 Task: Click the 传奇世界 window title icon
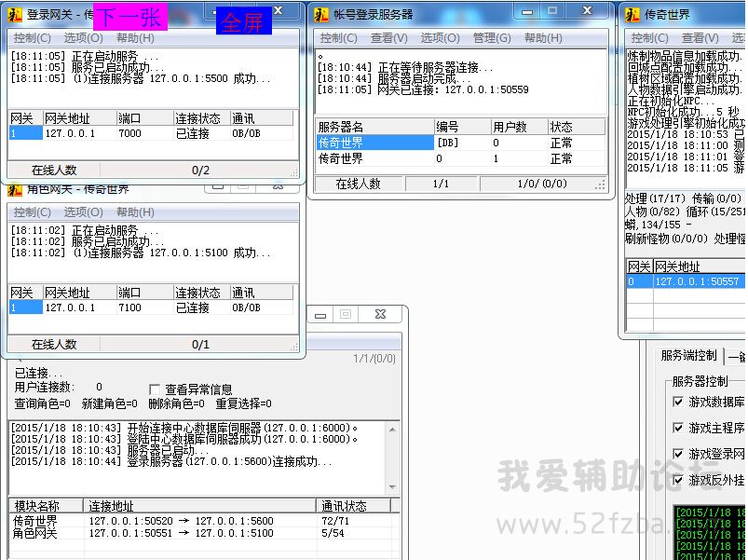[632, 15]
